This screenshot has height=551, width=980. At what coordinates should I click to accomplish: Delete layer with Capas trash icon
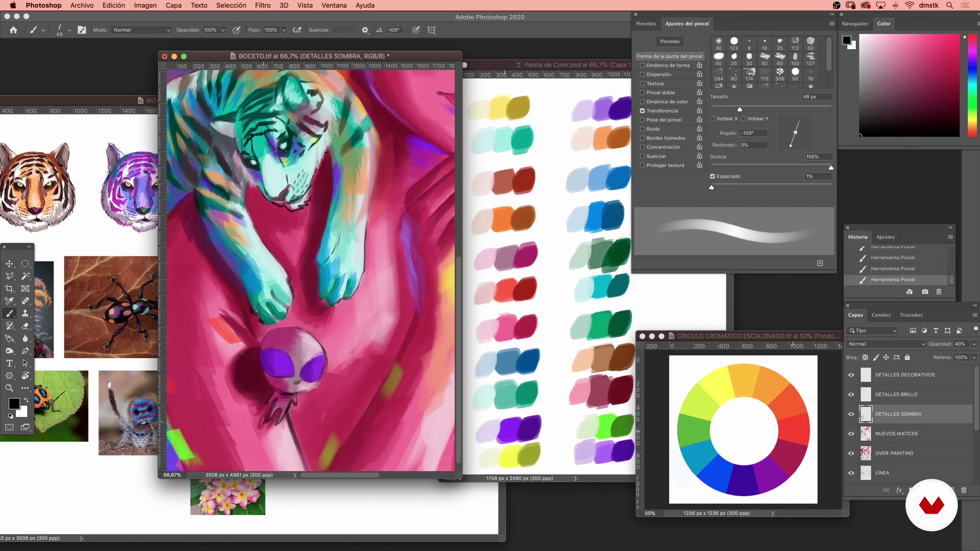pos(964,490)
